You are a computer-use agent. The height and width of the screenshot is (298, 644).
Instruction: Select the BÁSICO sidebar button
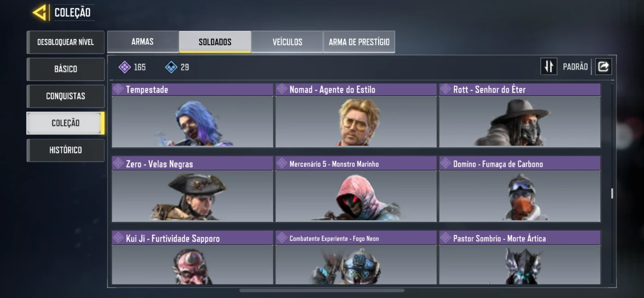coord(65,69)
